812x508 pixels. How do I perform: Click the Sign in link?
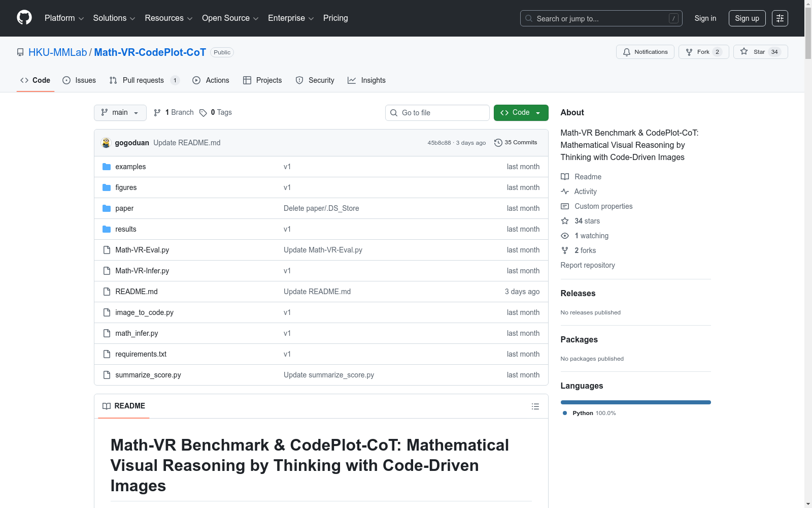[705, 18]
